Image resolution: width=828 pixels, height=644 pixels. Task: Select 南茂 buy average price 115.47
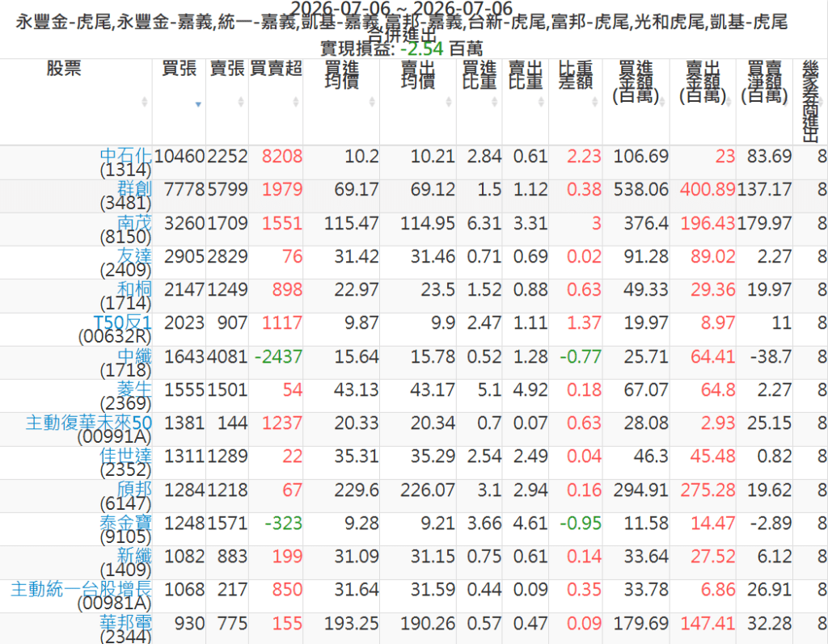tap(351, 223)
